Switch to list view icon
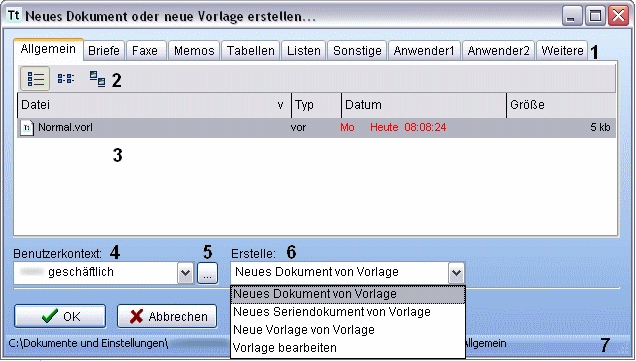Viewport: 636px width, 361px height. (x=35, y=79)
